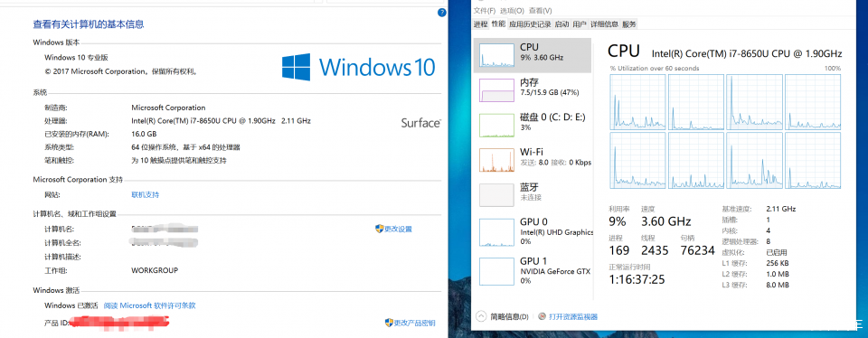The height and width of the screenshot is (338, 868).
Task: Click WORKGROUP value
Action: click(x=155, y=270)
